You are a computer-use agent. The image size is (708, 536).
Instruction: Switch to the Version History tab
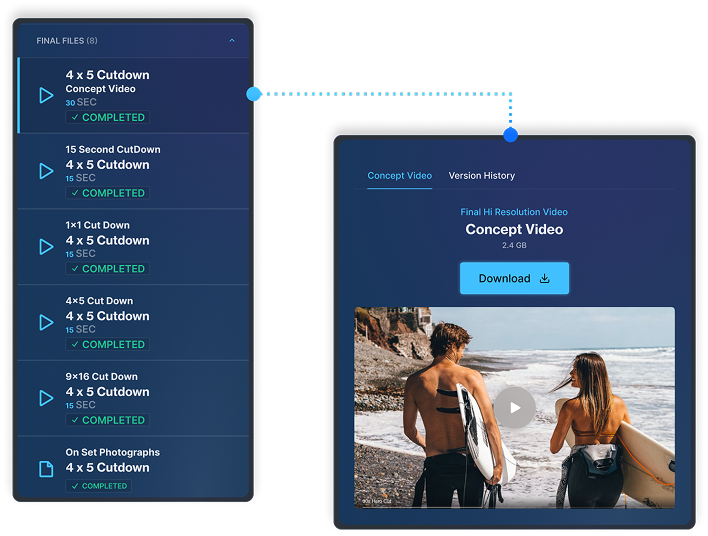[481, 176]
